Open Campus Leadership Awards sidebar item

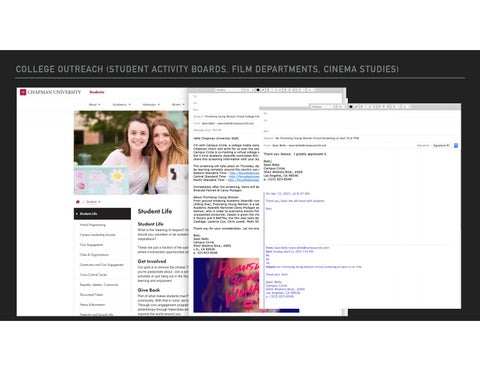tap(97, 235)
